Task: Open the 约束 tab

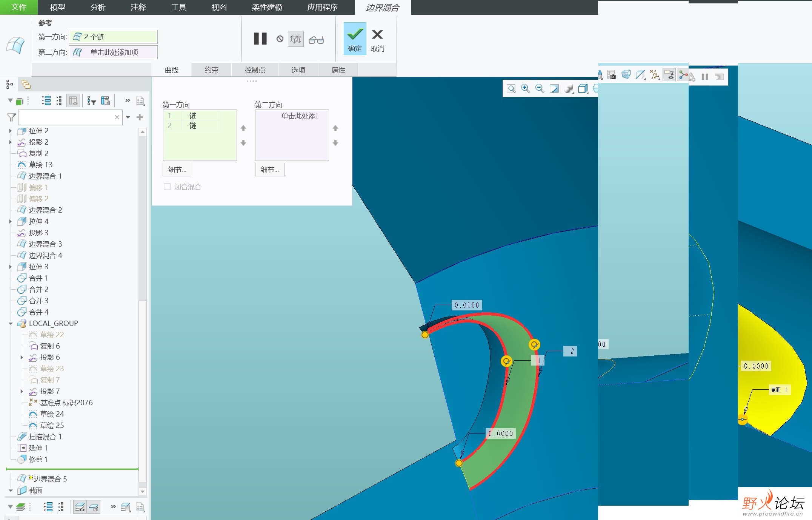Action: [212, 70]
